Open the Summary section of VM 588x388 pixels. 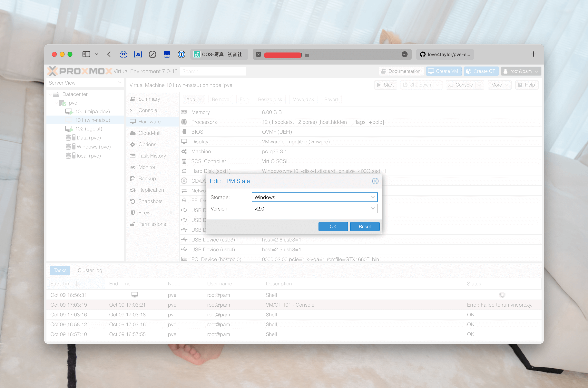[x=149, y=99]
